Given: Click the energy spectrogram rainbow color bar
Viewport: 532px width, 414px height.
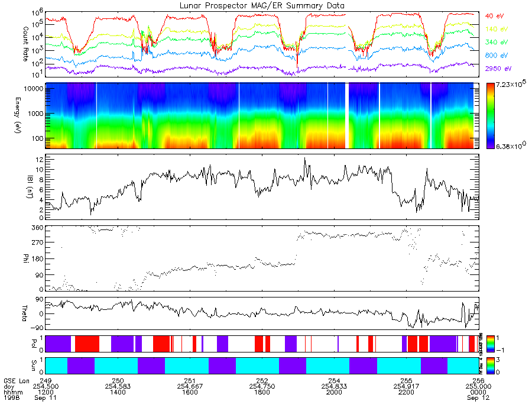Looking at the screenshot, I should (x=490, y=116).
